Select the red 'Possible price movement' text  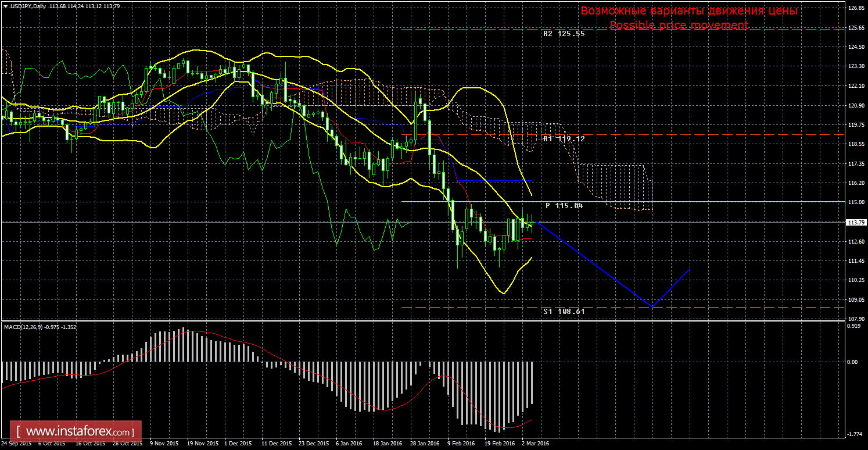pos(679,26)
